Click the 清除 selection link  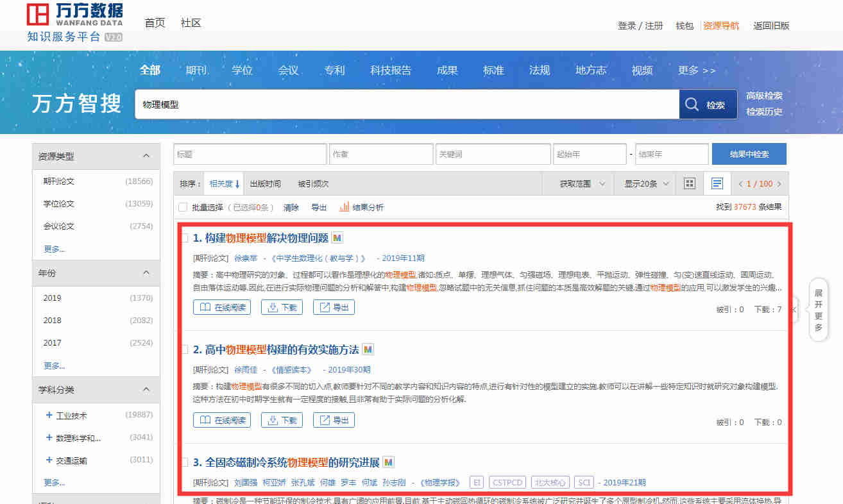click(291, 207)
